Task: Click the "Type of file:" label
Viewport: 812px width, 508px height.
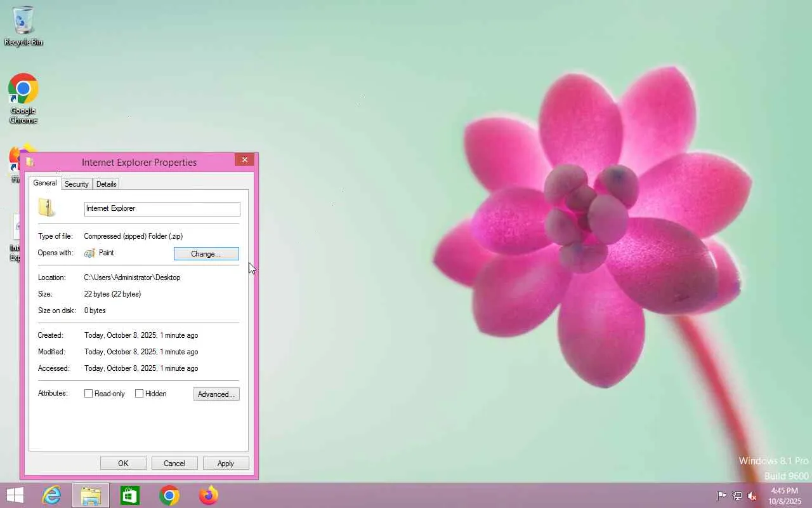Action: tap(55, 236)
